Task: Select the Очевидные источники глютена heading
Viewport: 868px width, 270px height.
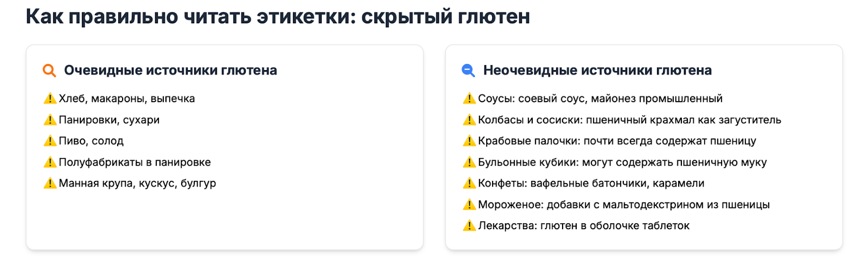Action: [170, 71]
